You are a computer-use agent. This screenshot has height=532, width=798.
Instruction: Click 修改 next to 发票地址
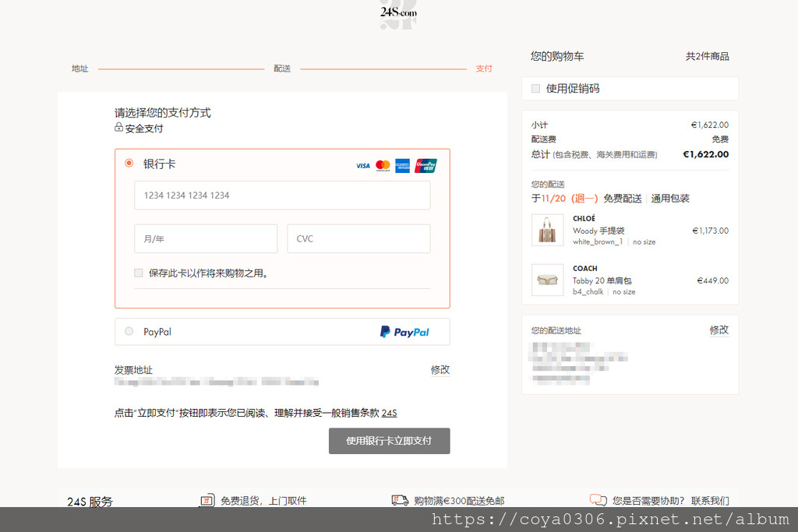pos(440,370)
